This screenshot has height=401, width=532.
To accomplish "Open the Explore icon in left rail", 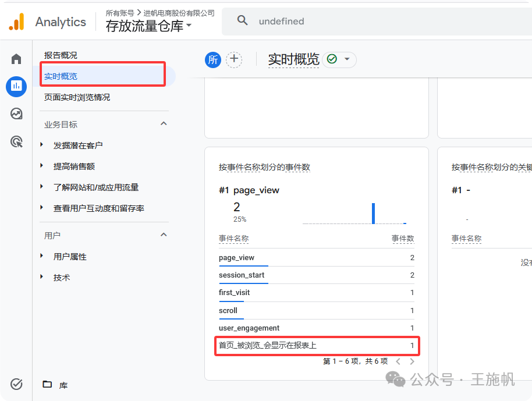I will coord(16,113).
